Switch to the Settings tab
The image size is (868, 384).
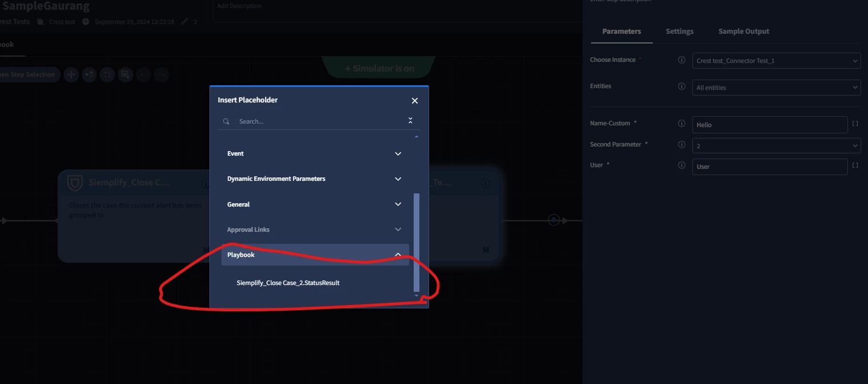click(680, 31)
